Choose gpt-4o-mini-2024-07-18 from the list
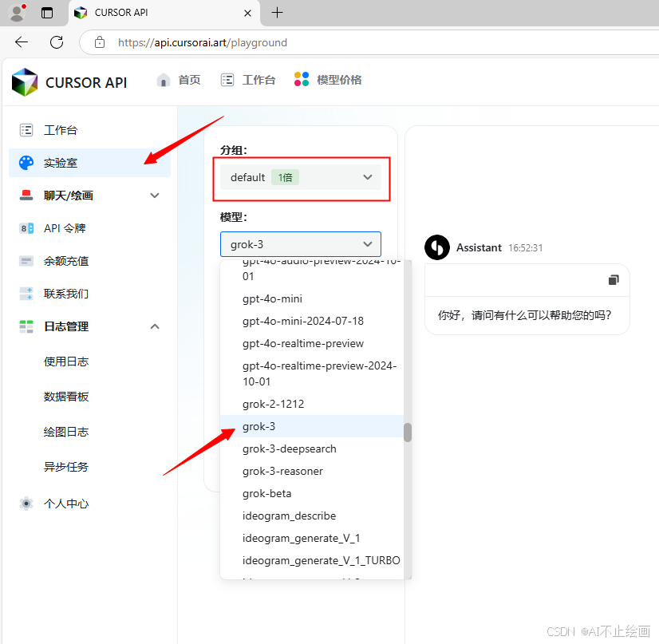 312,321
